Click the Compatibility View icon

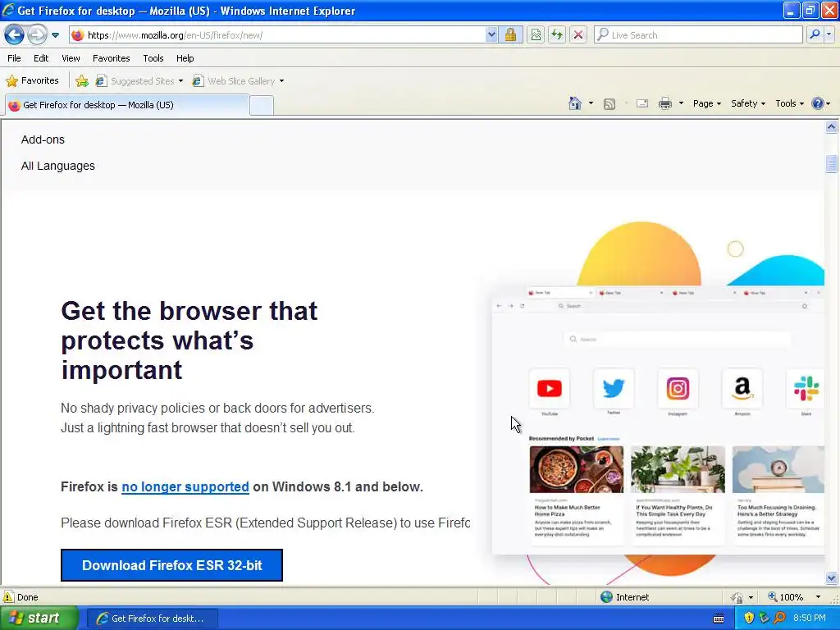coord(535,34)
